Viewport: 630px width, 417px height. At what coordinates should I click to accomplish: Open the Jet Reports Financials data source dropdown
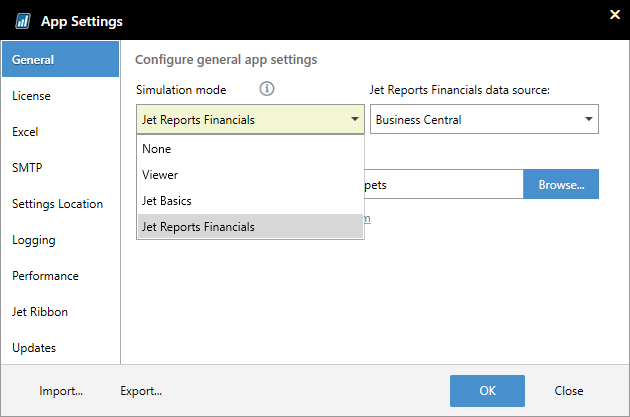point(484,119)
